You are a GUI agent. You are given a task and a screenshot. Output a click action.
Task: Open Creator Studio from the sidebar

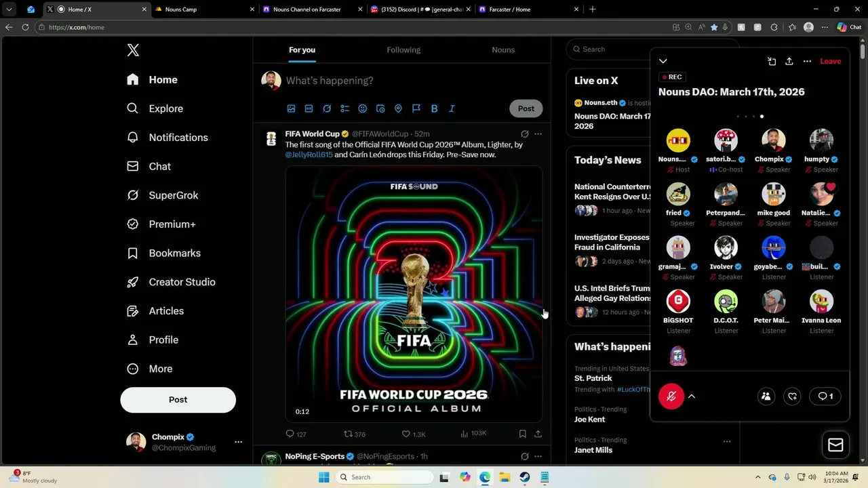point(171,282)
